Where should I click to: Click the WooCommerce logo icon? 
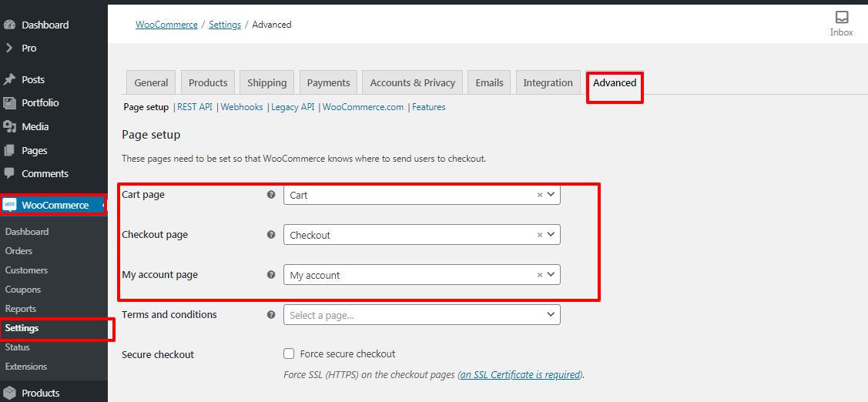(x=10, y=206)
